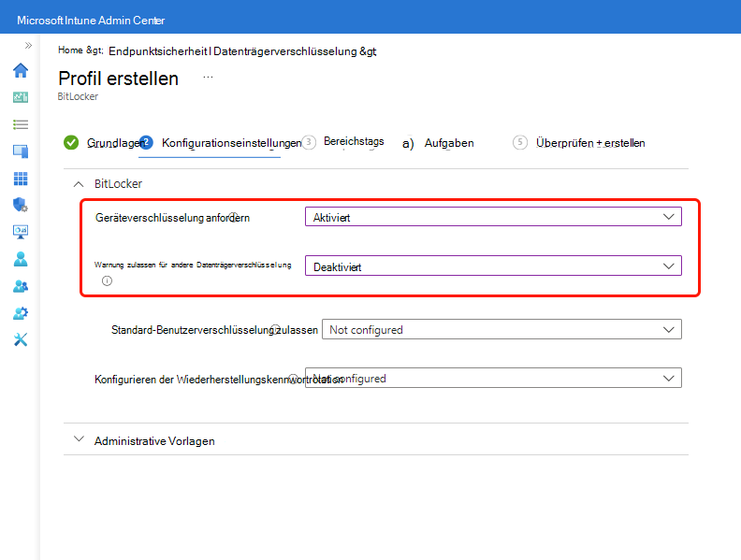
Task: Open the Users icon in sidebar
Action: tap(21, 259)
